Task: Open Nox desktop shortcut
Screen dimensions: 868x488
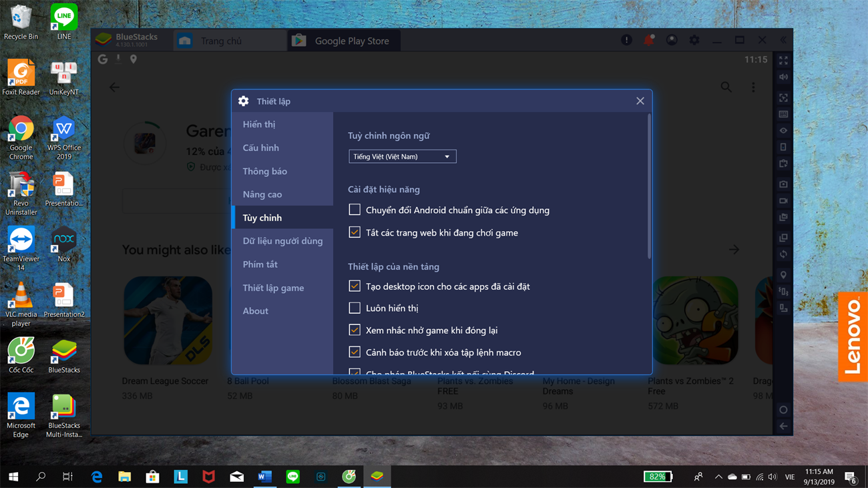Action: [63, 244]
